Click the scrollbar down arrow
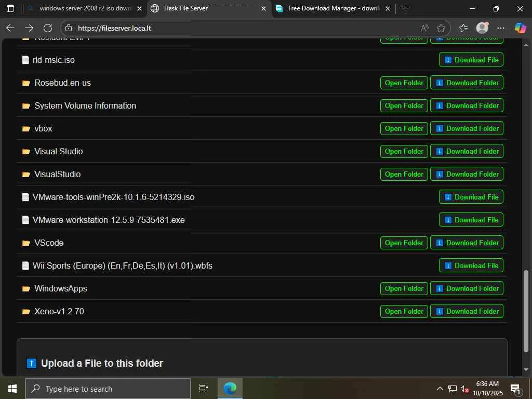532x399 pixels. coord(526,369)
